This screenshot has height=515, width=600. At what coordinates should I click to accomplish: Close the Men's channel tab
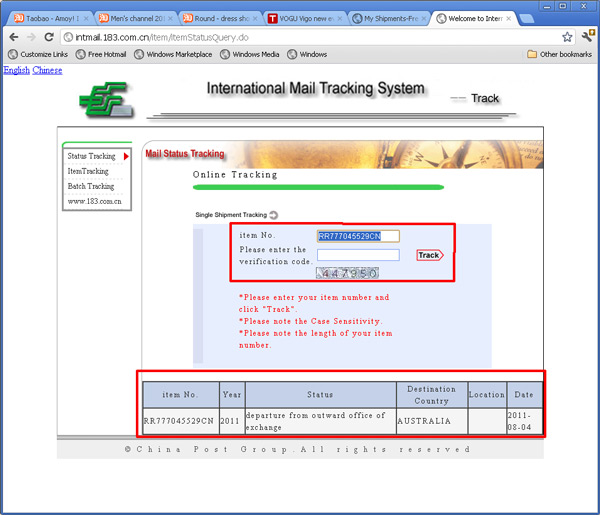[x=170, y=18]
